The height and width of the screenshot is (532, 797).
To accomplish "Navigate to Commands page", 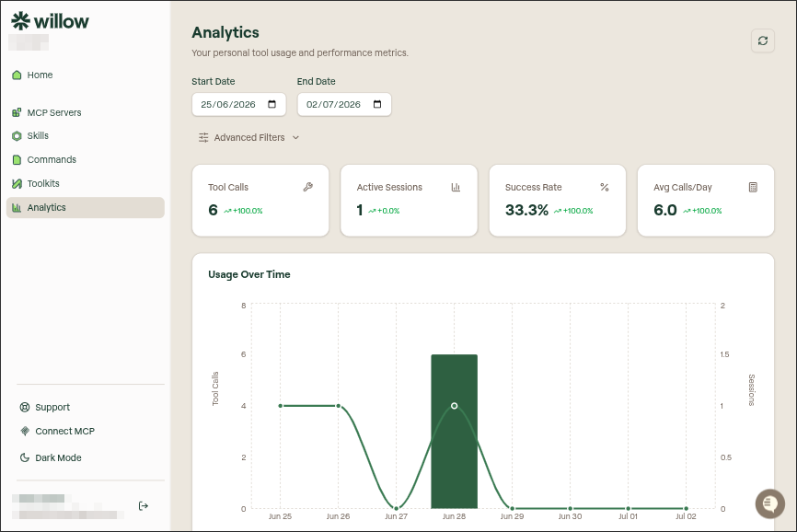I will tap(85, 159).
